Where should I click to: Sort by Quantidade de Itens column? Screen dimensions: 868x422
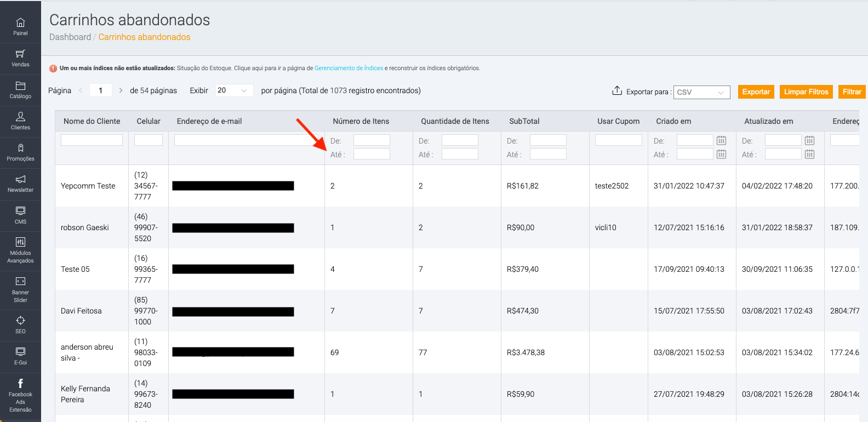pyautogui.click(x=455, y=121)
